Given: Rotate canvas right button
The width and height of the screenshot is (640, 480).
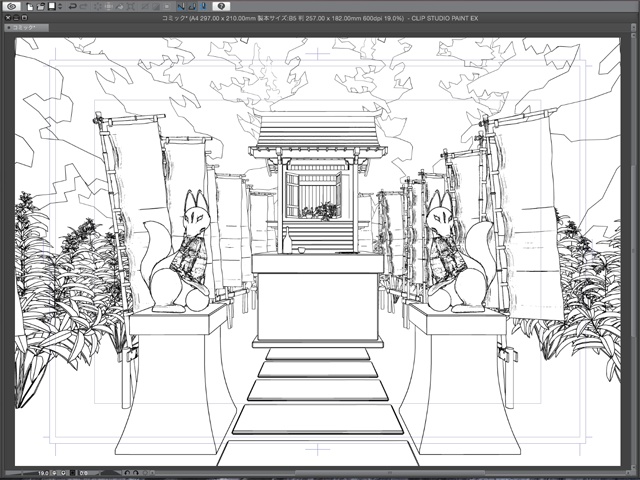Looking at the screenshot, I should point(136,473).
